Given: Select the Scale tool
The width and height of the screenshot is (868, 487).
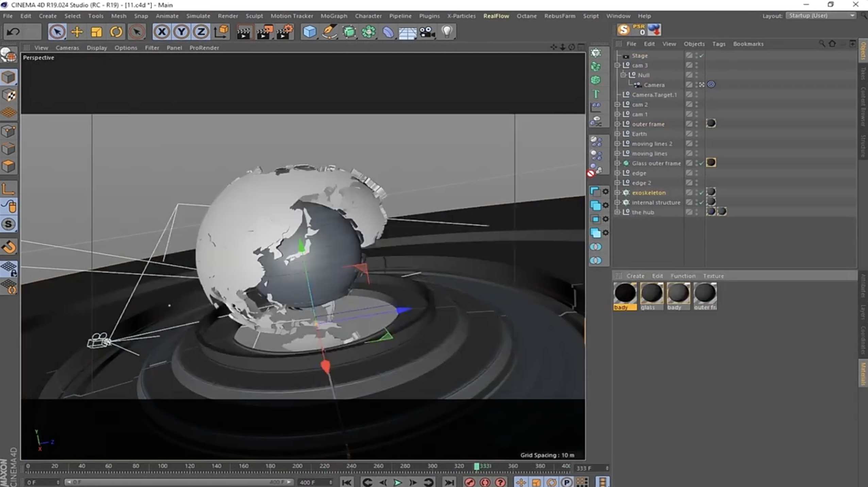Looking at the screenshot, I should [97, 31].
